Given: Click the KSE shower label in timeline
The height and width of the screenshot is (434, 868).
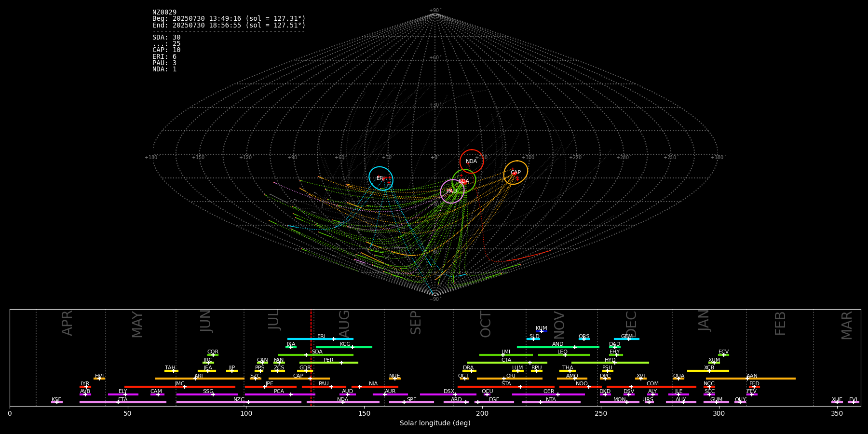Looking at the screenshot, I should (56, 400).
